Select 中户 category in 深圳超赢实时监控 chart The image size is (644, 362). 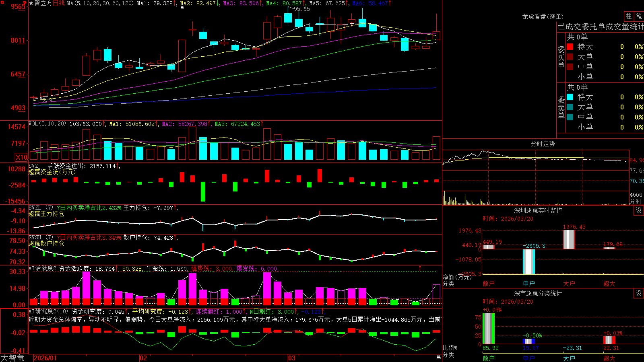click(x=529, y=284)
